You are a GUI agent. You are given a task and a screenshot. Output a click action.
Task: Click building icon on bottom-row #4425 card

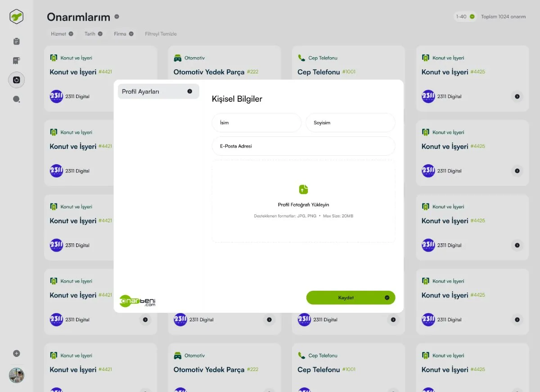coord(425,356)
